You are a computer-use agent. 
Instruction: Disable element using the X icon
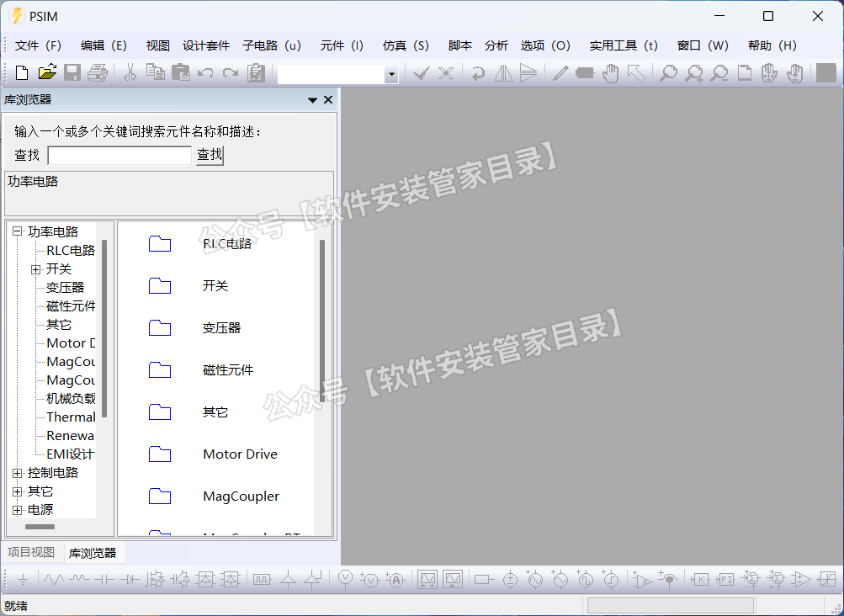click(x=446, y=72)
